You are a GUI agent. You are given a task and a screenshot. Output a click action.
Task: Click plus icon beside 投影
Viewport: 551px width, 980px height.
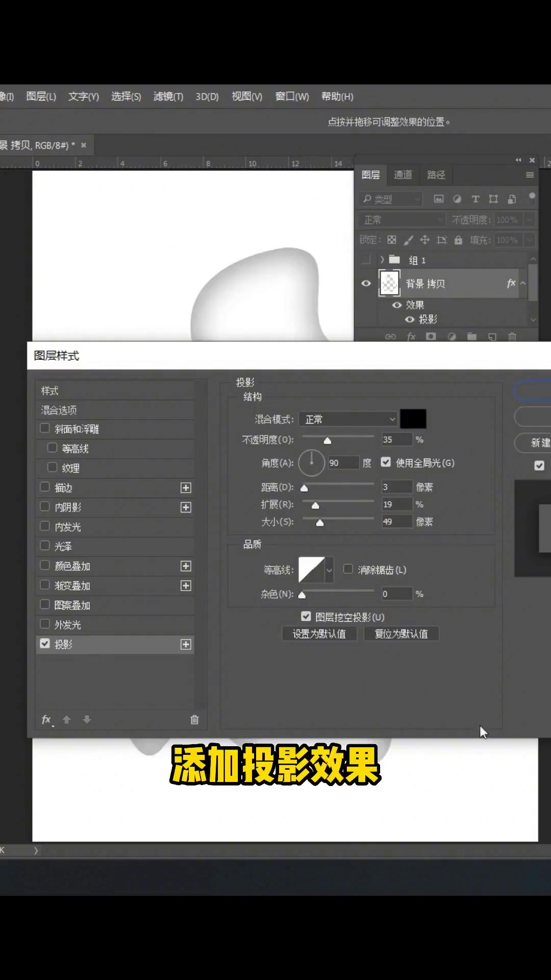[x=186, y=645]
